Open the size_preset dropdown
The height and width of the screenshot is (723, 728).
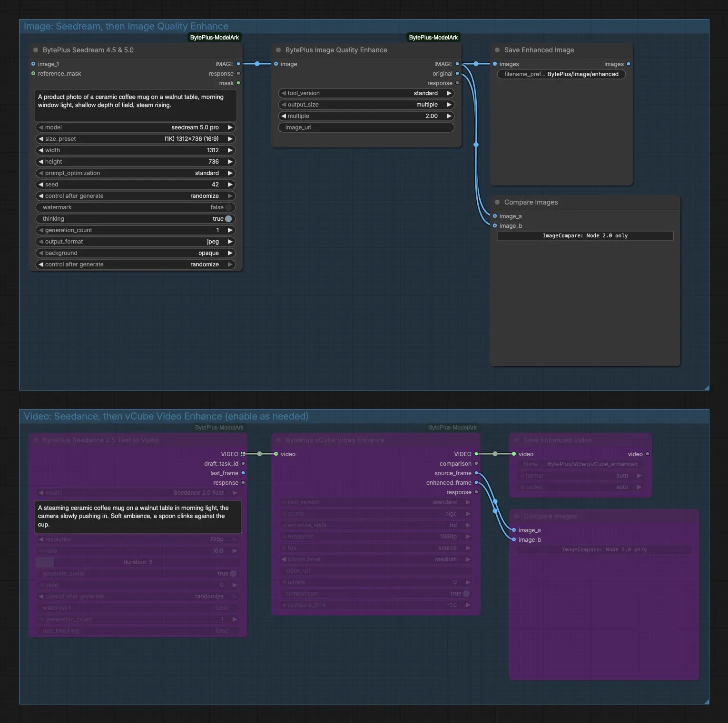point(136,139)
